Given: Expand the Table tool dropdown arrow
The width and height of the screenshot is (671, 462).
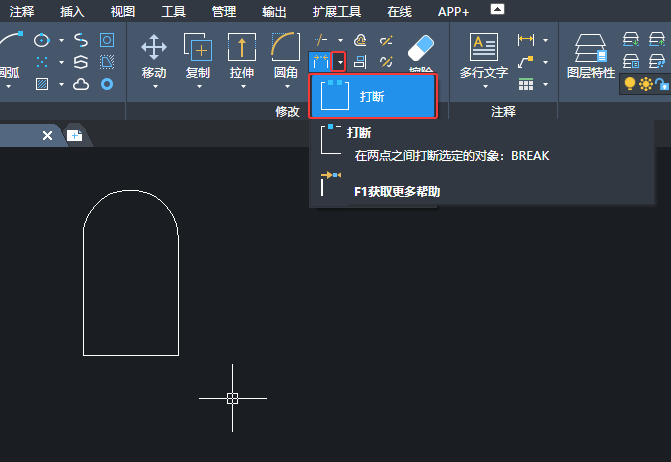Looking at the screenshot, I should [546, 84].
